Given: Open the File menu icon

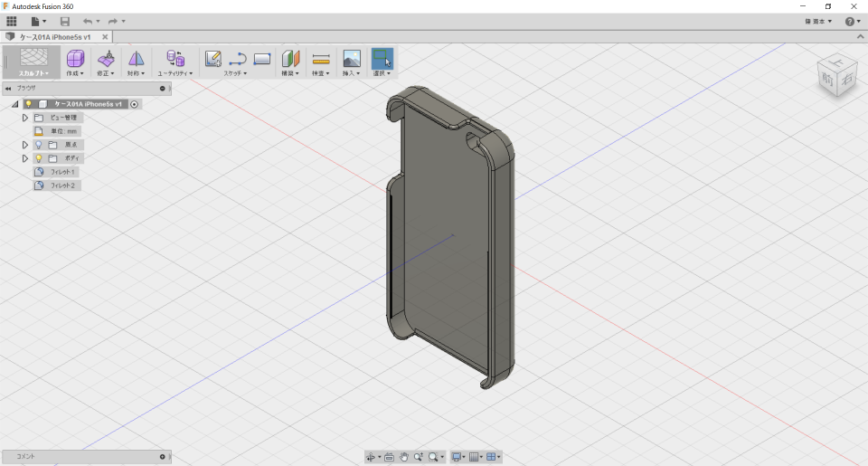Looking at the screenshot, I should [35, 22].
